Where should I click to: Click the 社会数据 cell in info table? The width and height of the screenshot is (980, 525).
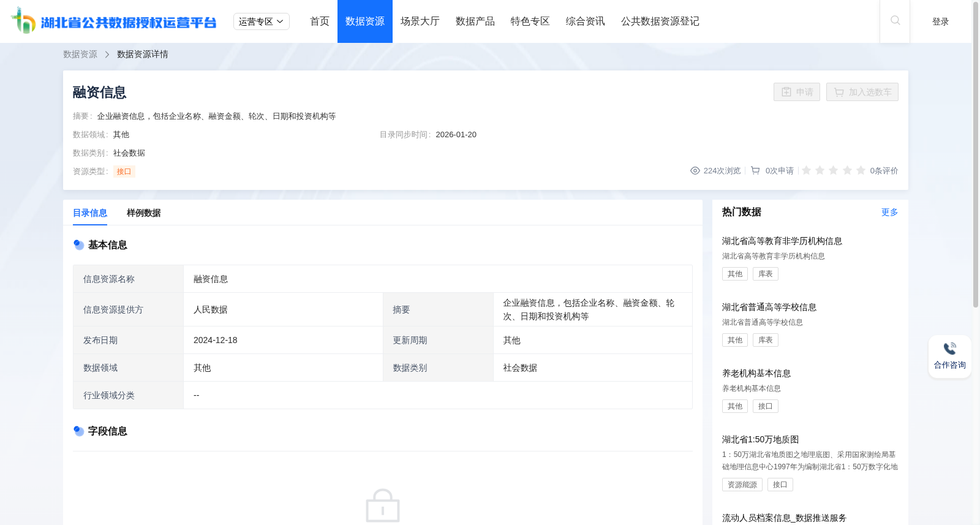593,368
